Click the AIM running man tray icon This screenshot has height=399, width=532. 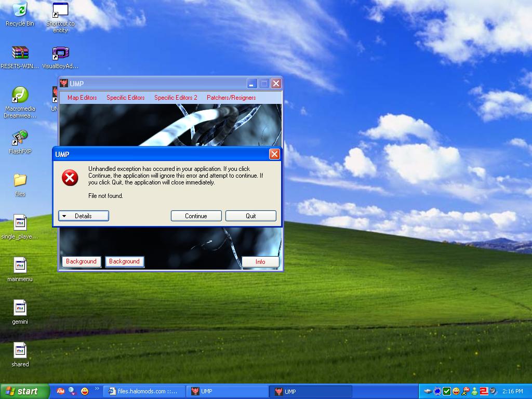(x=465, y=392)
